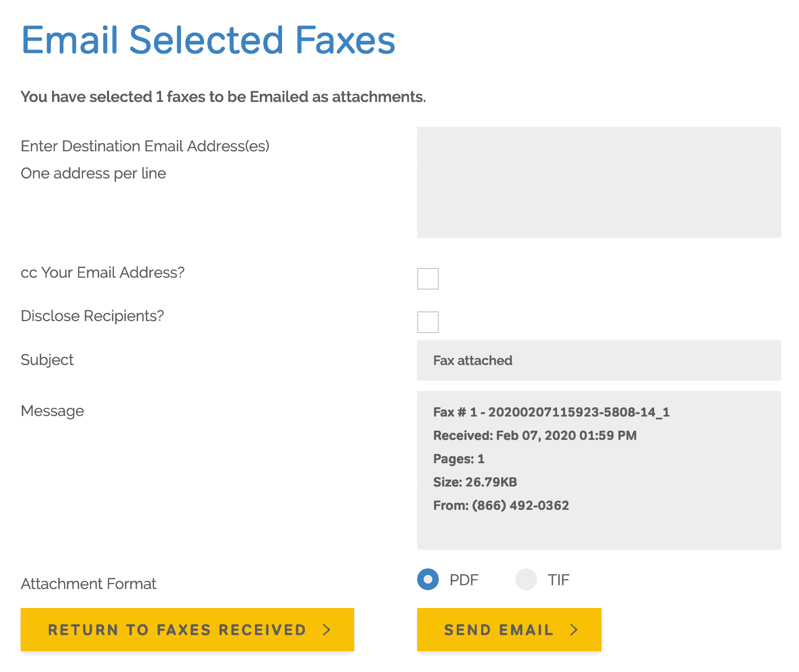Select the PDF attachment format
The width and height of the screenshot is (799, 672).
pos(427,579)
